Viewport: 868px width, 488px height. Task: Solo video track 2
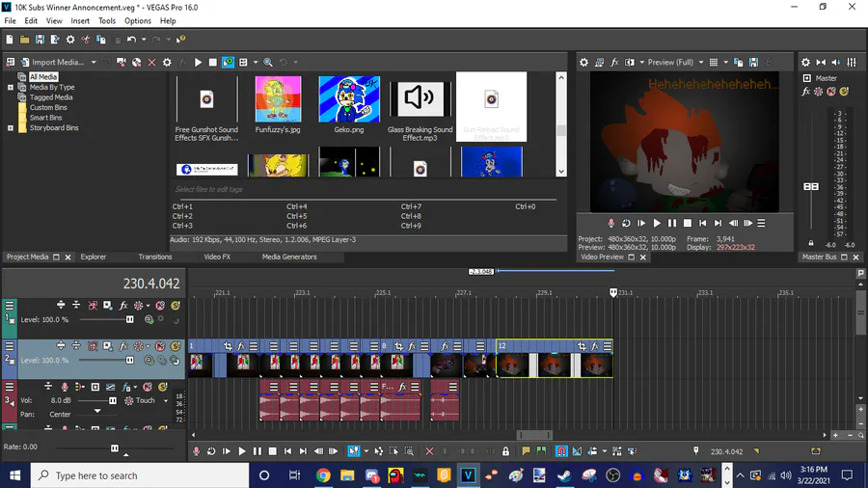click(x=176, y=346)
